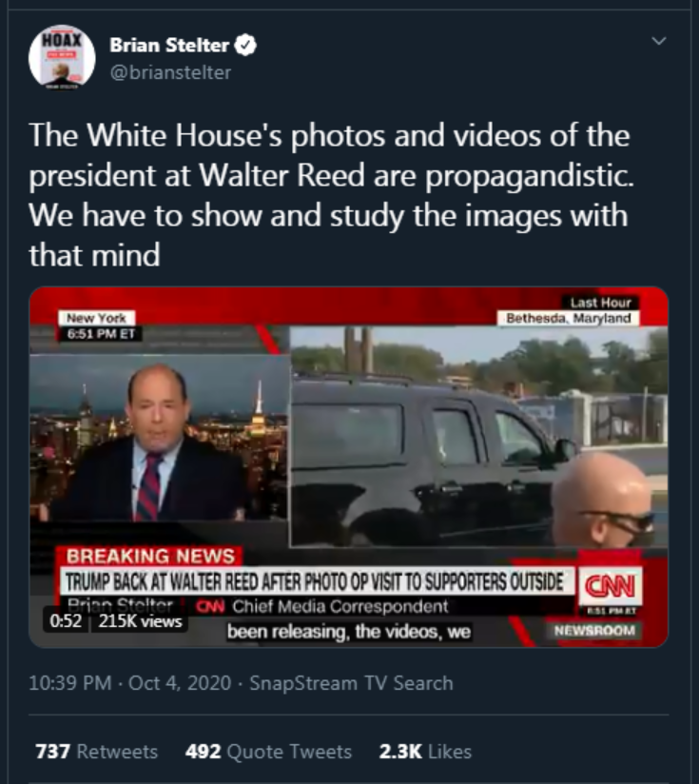
Task: Open the 492 Quote Tweets list
Action: click(268, 752)
